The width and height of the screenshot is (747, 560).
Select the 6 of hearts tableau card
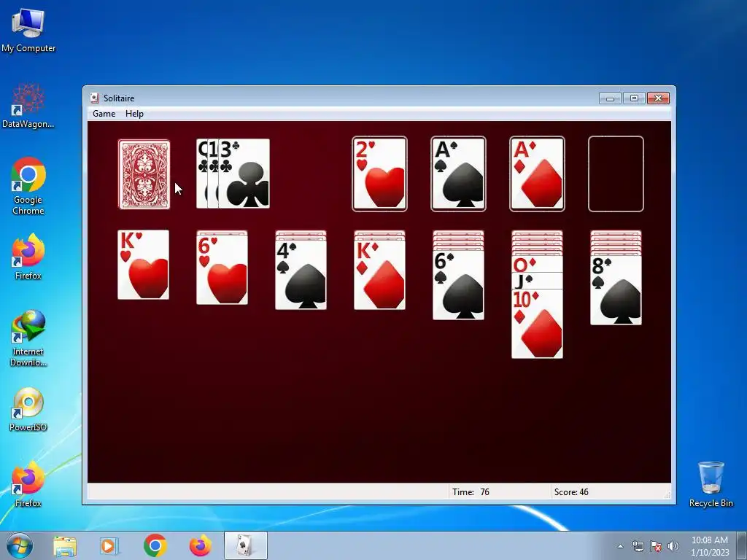click(x=222, y=270)
